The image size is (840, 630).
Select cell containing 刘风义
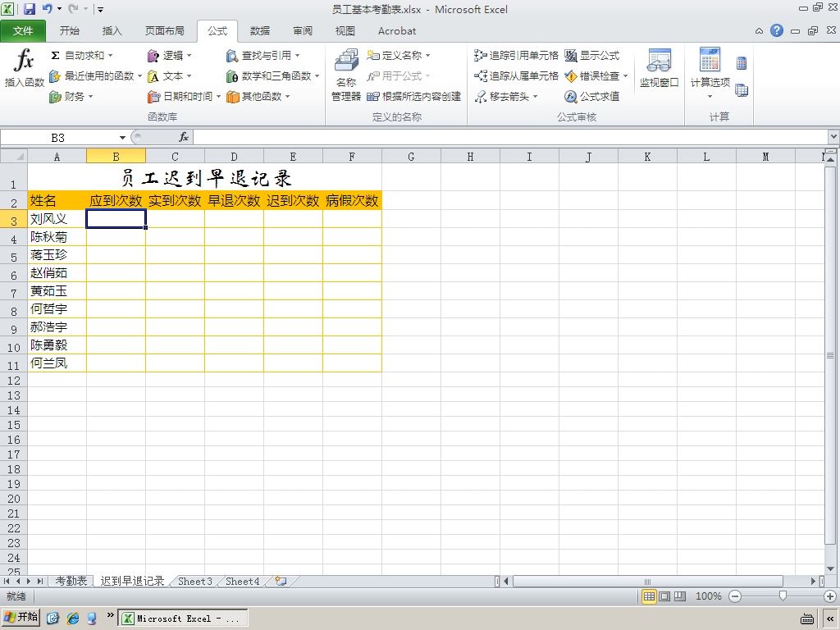tap(57, 218)
